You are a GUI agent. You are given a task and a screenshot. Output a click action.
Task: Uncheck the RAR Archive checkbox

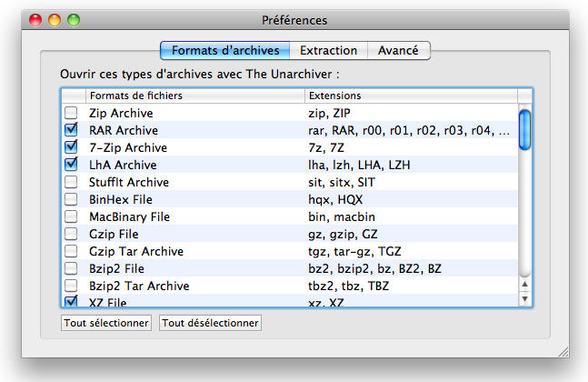point(71,130)
